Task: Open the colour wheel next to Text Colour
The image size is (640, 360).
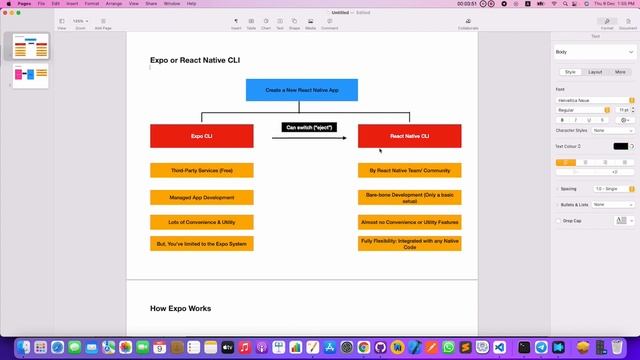Action: pyautogui.click(x=632, y=146)
